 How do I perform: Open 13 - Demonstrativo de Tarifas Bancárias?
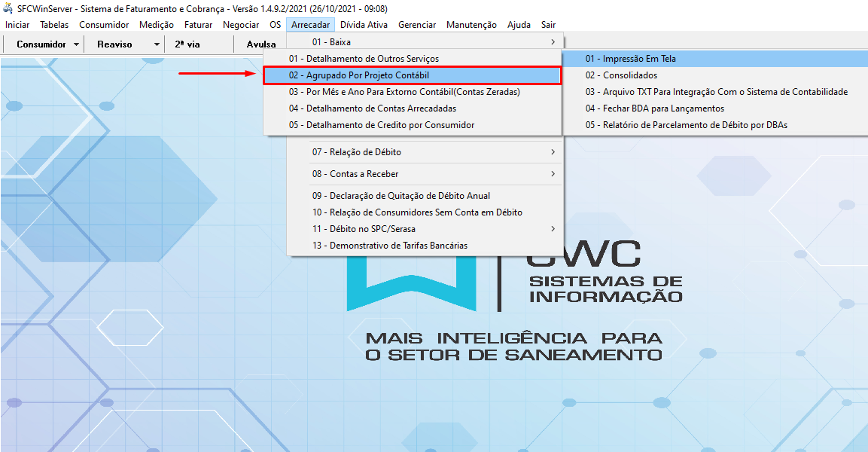point(389,246)
